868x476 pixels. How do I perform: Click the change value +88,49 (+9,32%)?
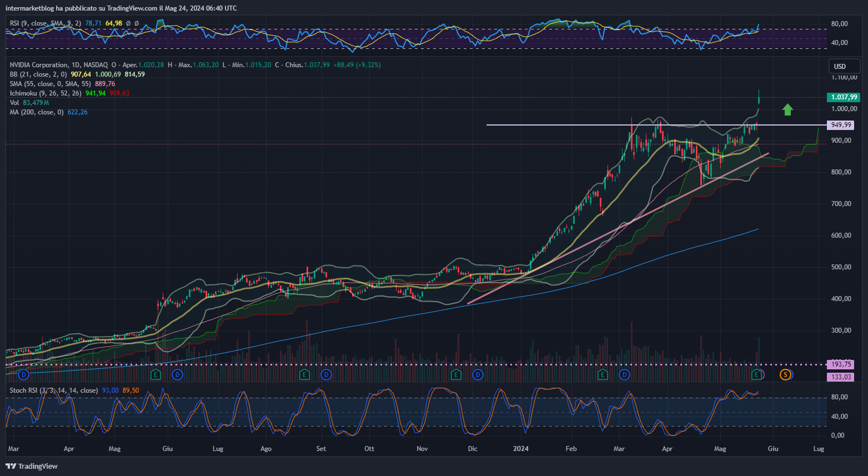coord(357,65)
